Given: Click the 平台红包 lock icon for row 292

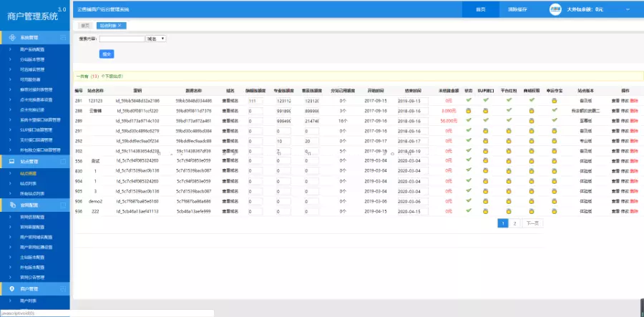Looking at the screenshot, I should [x=509, y=141].
